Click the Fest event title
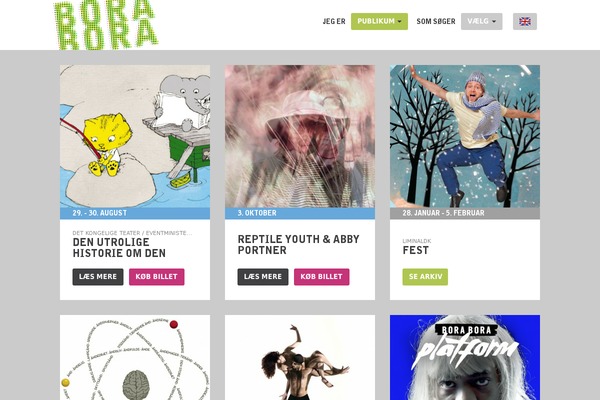 pyautogui.click(x=416, y=250)
